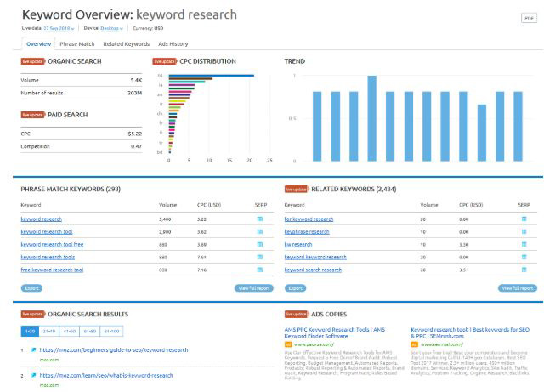Image resolution: width=555 pixels, height=392 pixels.
Task: Click Ad badge next to www.semrush.com
Action: tap(414, 344)
